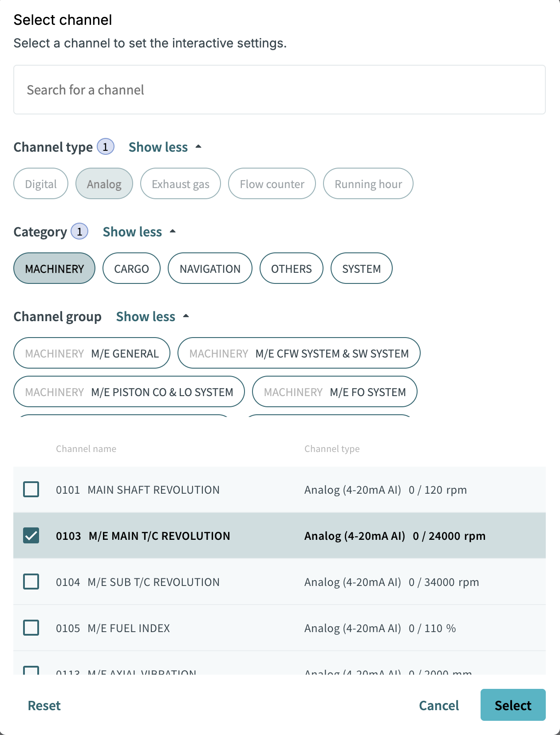Deselect the Analog channel type chip
This screenshot has height=735, width=560.
coord(104,184)
